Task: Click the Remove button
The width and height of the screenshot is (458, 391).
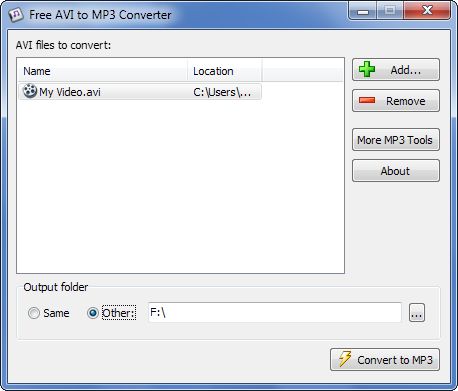Action: [396, 101]
